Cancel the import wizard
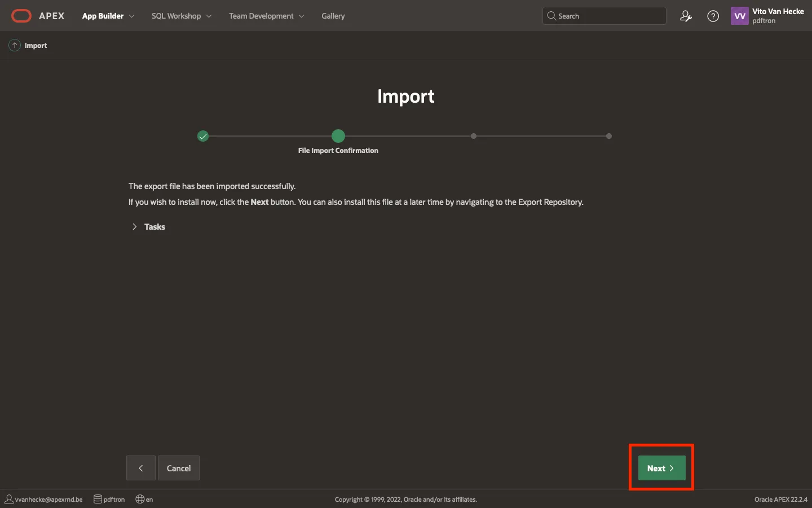812x508 pixels. click(x=179, y=468)
